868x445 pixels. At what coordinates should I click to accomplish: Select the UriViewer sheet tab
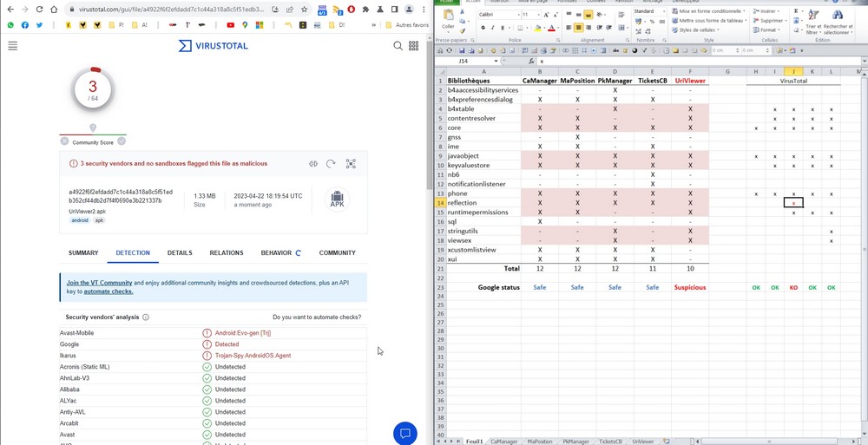[642, 442]
